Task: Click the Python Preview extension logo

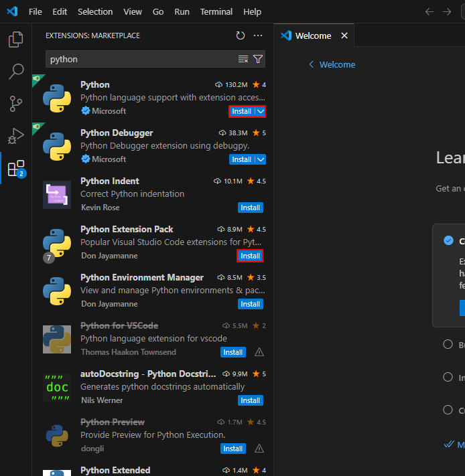Action: (x=57, y=436)
